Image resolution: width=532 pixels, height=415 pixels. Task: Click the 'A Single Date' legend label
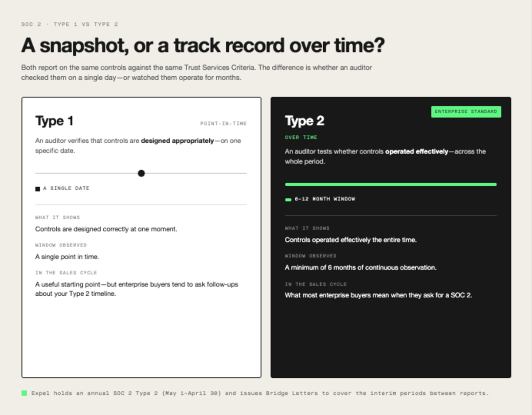tap(66, 188)
